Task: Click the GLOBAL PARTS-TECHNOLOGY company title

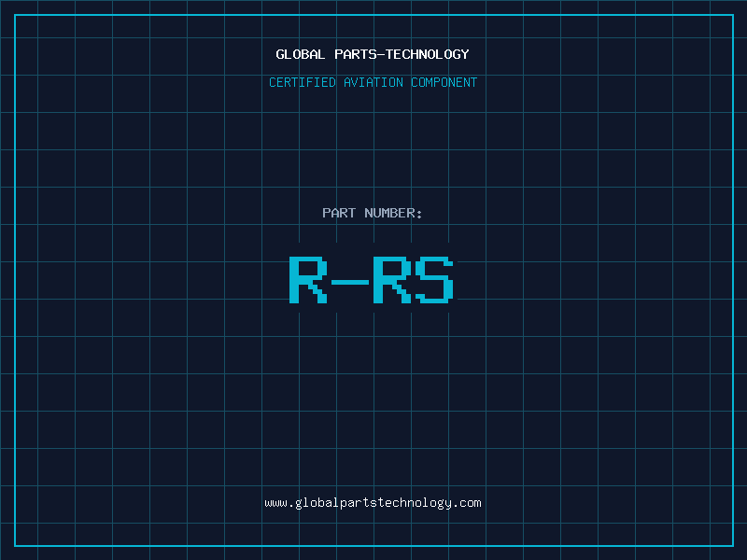Action: (373, 55)
